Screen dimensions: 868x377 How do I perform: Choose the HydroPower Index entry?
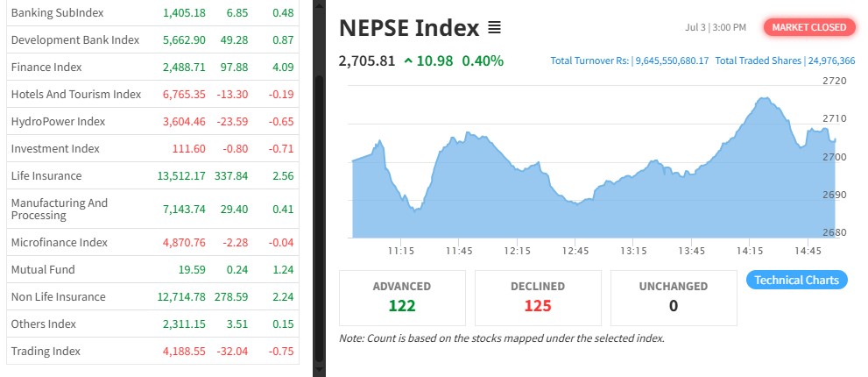[x=58, y=121]
